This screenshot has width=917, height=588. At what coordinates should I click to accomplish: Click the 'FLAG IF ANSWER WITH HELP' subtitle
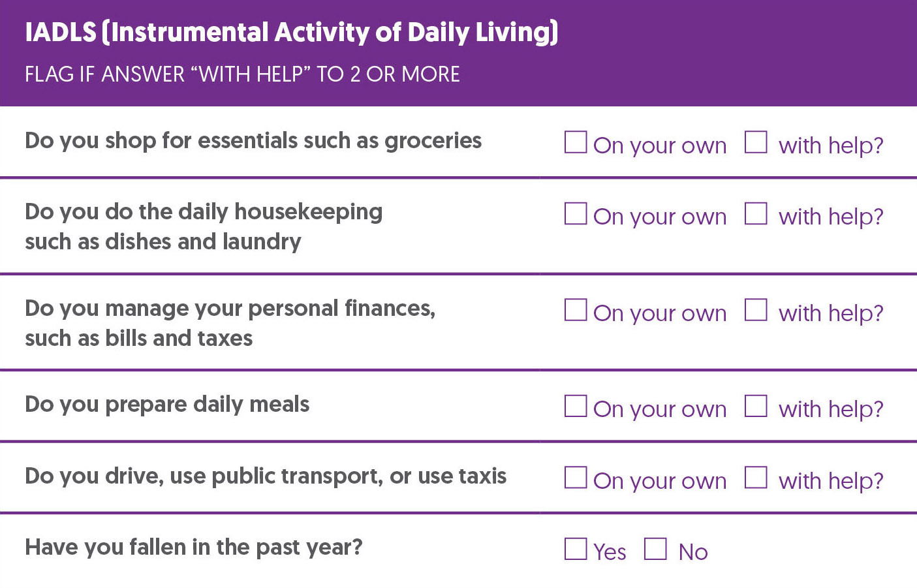[x=242, y=74]
